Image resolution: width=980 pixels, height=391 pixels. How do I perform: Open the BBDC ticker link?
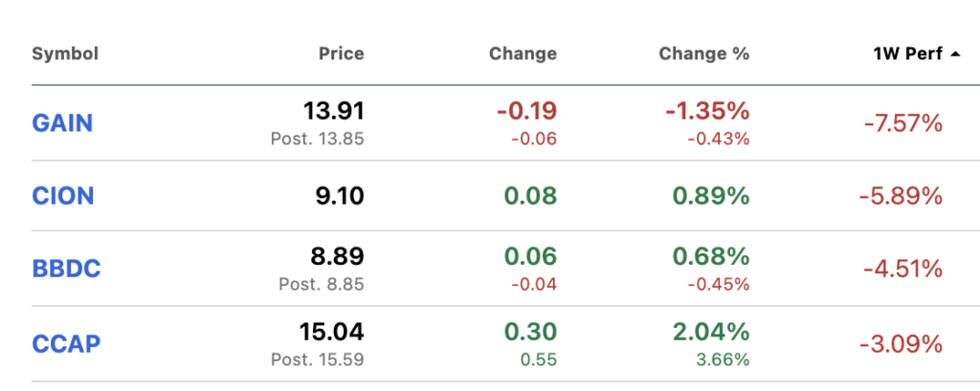tap(66, 270)
